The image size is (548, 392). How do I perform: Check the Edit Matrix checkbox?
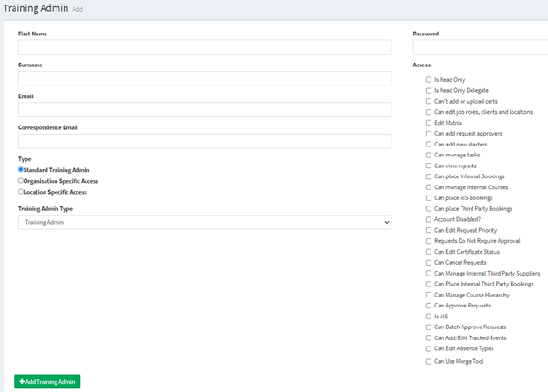pyautogui.click(x=429, y=123)
